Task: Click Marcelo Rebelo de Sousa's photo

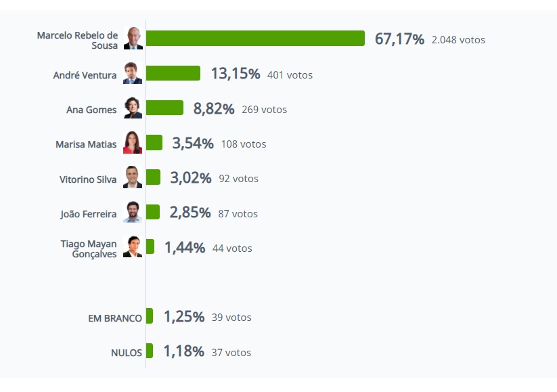Action: coord(133,39)
